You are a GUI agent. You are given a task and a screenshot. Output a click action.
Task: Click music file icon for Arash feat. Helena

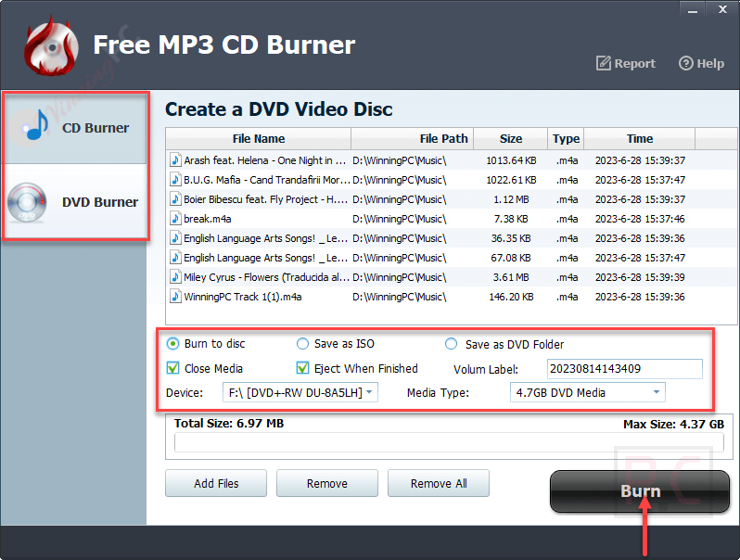pyautogui.click(x=175, y=159)
